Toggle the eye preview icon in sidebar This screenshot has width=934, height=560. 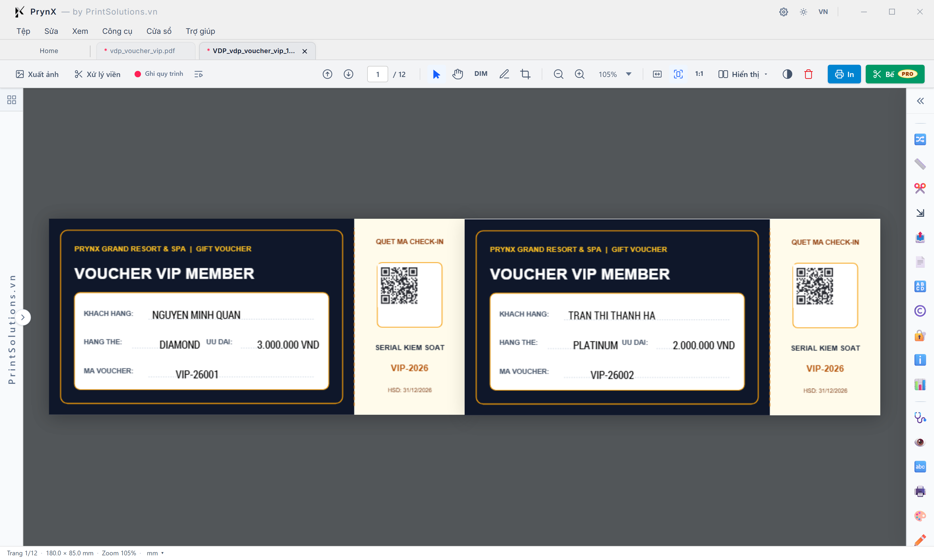(920, 442)
